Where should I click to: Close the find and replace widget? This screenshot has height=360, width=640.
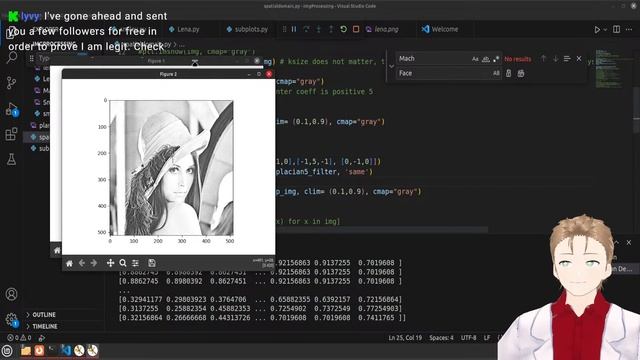[x=579, y=59]
